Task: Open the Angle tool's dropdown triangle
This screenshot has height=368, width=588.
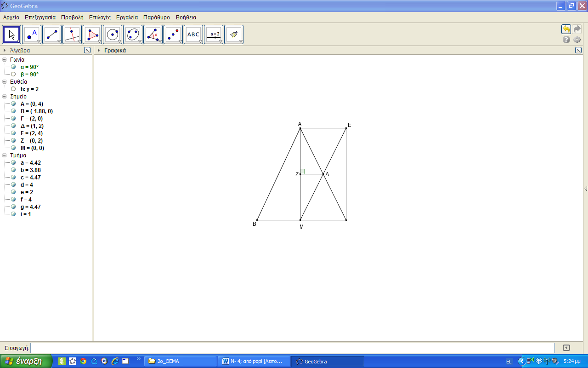Action: (160, 41)
